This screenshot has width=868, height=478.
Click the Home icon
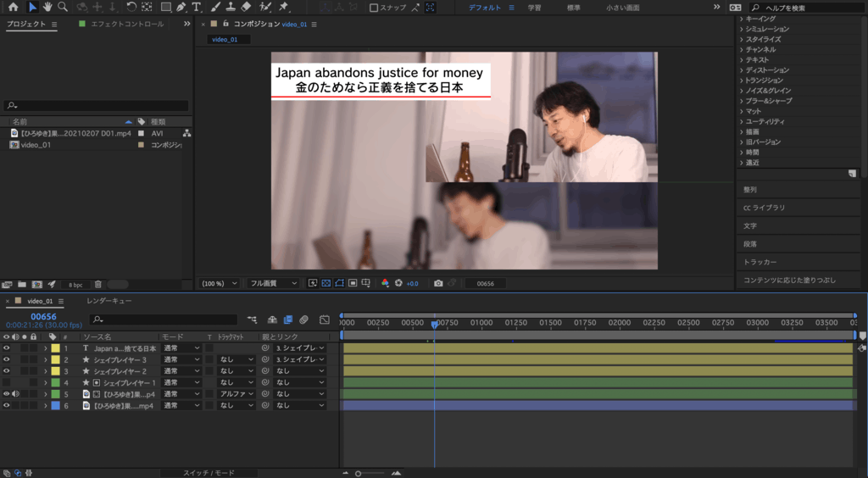click(13, 7)
